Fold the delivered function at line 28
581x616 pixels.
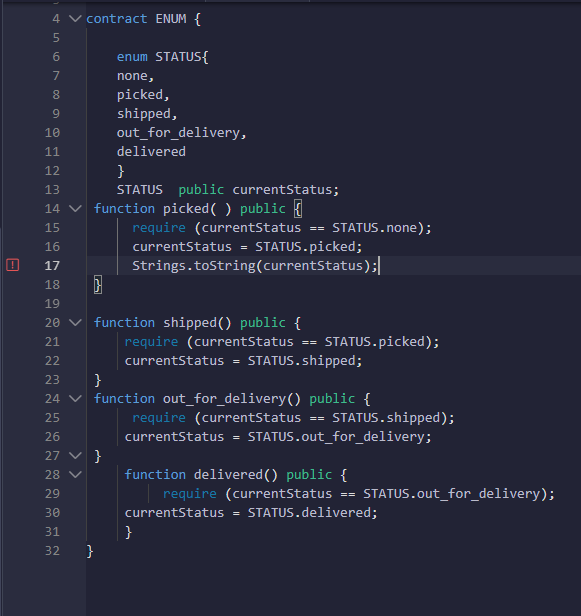pyautogui.click(x=75, y=475)
